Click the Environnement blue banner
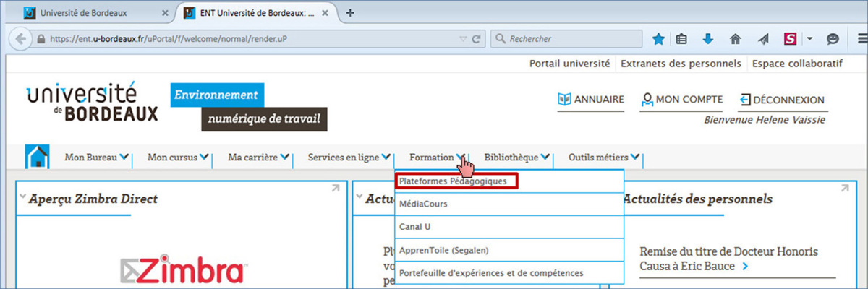Image resolution: width=868 pixels, height=289 pixels. [217, 95]
